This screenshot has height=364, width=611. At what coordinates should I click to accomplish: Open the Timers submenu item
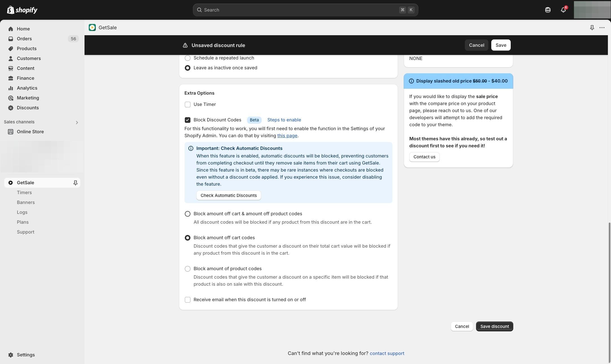tap(24, 192)
